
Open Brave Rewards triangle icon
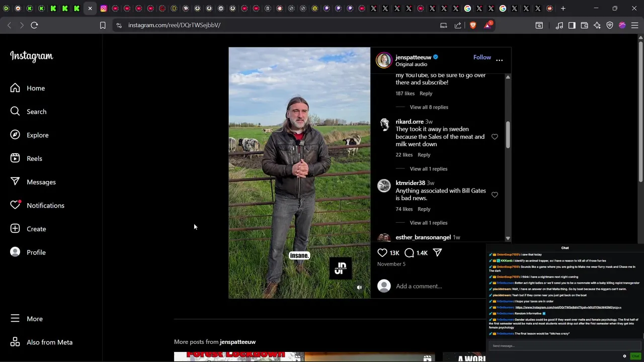488,25
